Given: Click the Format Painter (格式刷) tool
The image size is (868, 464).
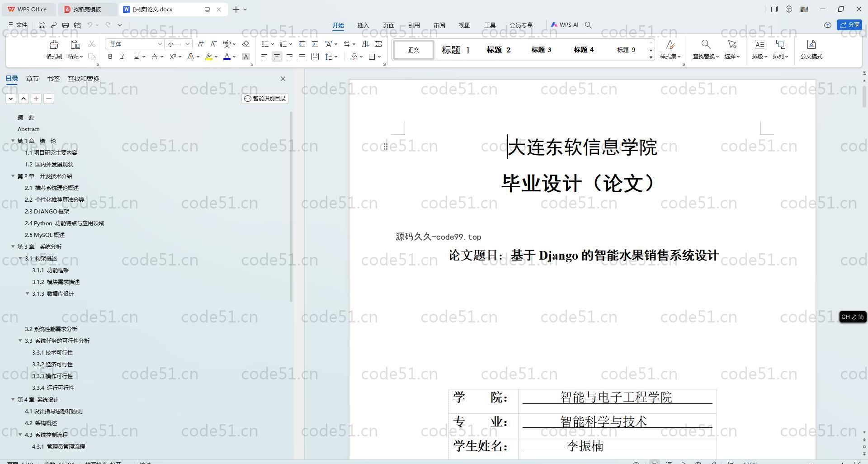Looking at the screenshot, I should [54, 50].
